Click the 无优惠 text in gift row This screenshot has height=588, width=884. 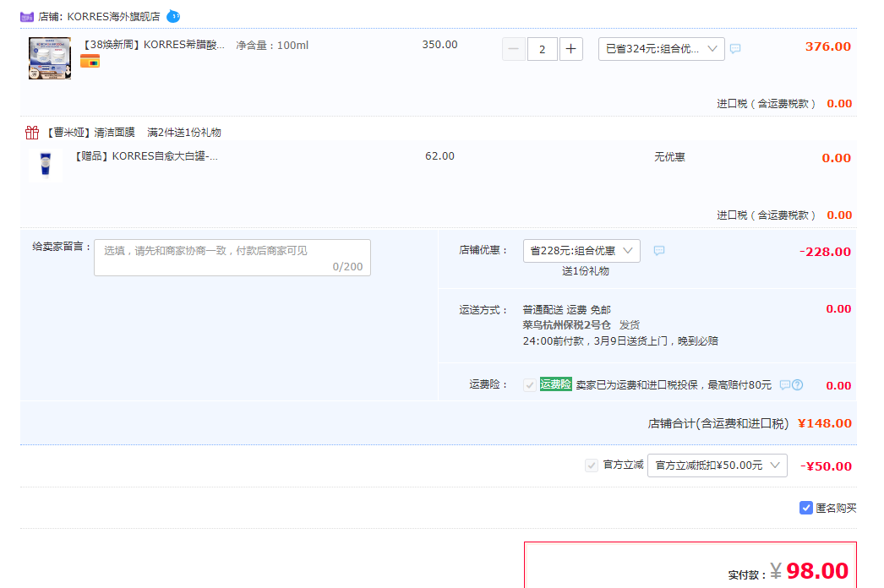669,157
